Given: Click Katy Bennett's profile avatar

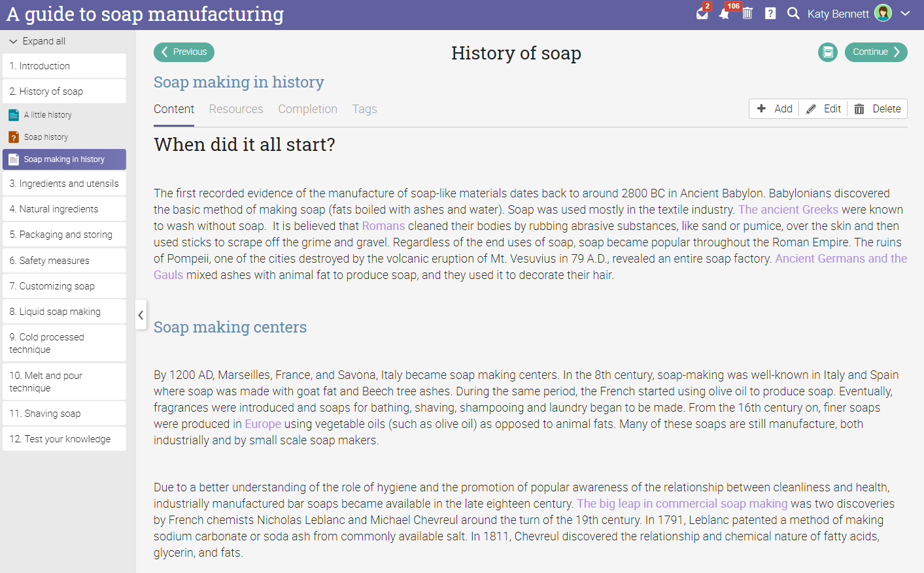Looking at the screenshot, I should point(883,13).
